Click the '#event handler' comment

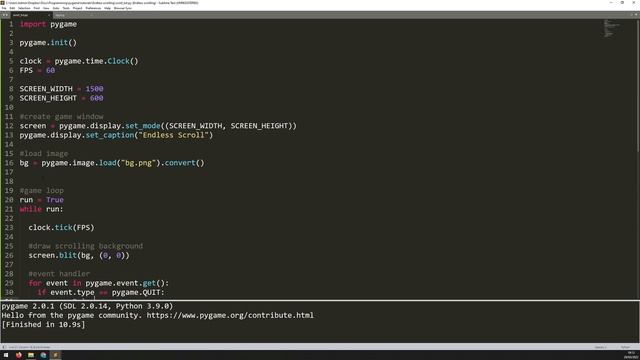pyautogui.click(x=59, y=274)
